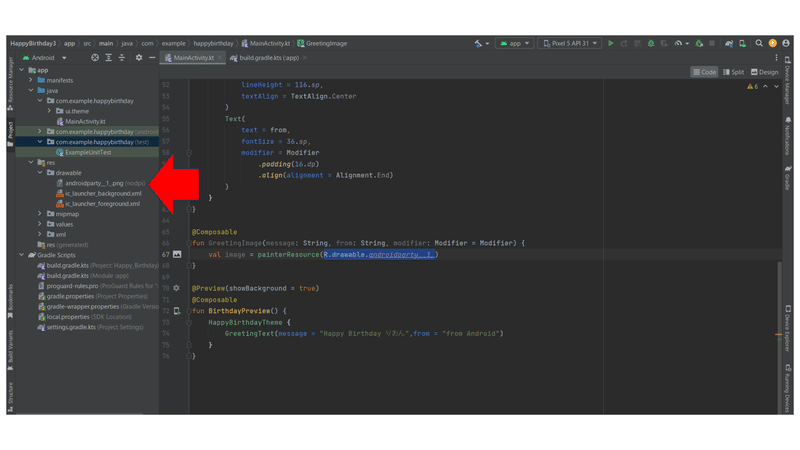Collapse the app module node

click(21, 70)
